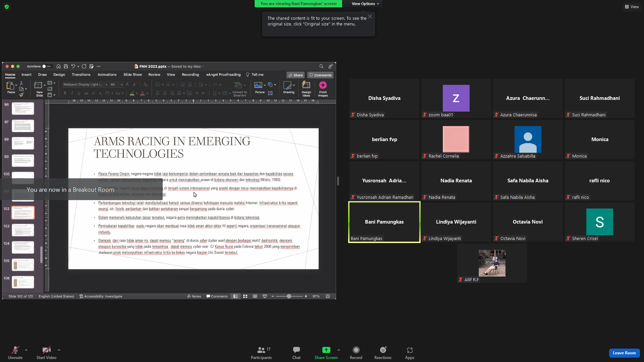Click the Home icon in title bar
The width and height of the screenshot is (644, 362).
click(58, 66)
